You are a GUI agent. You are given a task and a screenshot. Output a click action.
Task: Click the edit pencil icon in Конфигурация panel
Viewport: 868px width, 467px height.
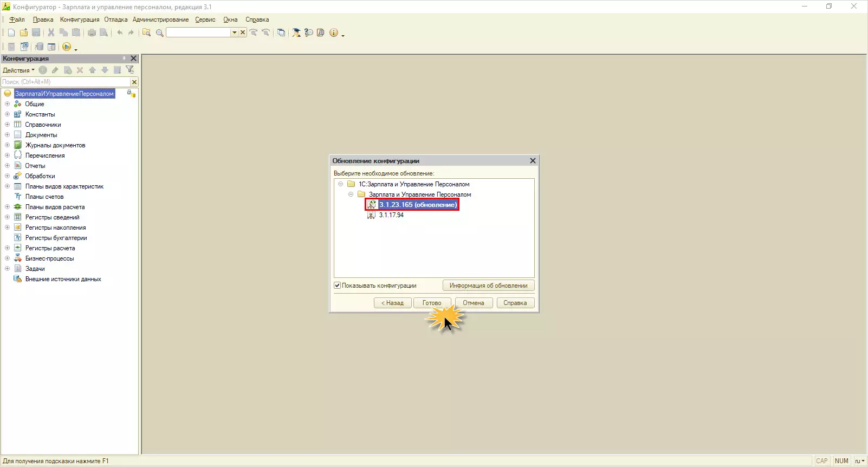[55, 70]
